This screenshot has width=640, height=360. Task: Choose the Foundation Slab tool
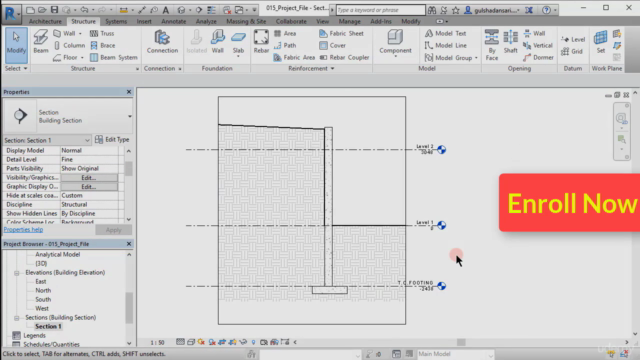238,43
